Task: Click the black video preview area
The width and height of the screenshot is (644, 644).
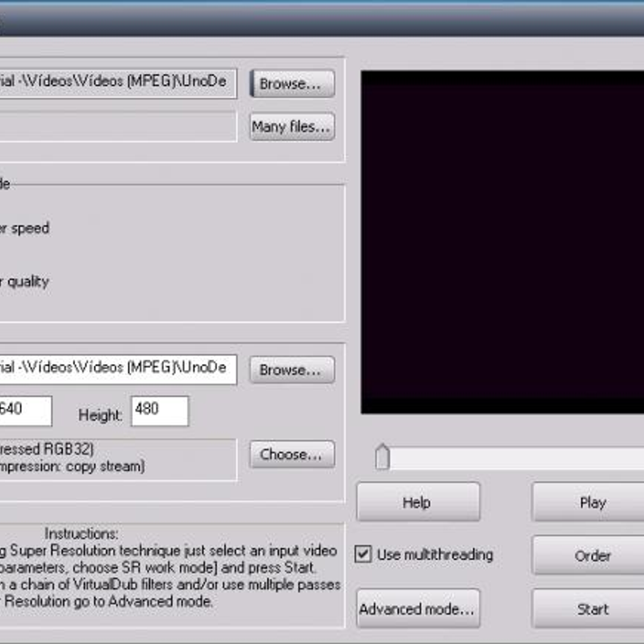Action: [x=502, y=241]
